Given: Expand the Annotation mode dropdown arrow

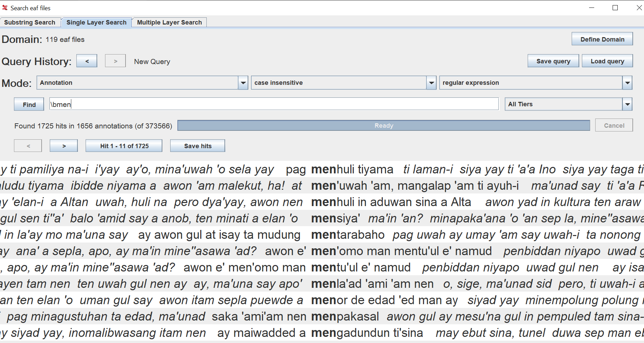Looking at the screenshot, I should [x=243, y=83].
